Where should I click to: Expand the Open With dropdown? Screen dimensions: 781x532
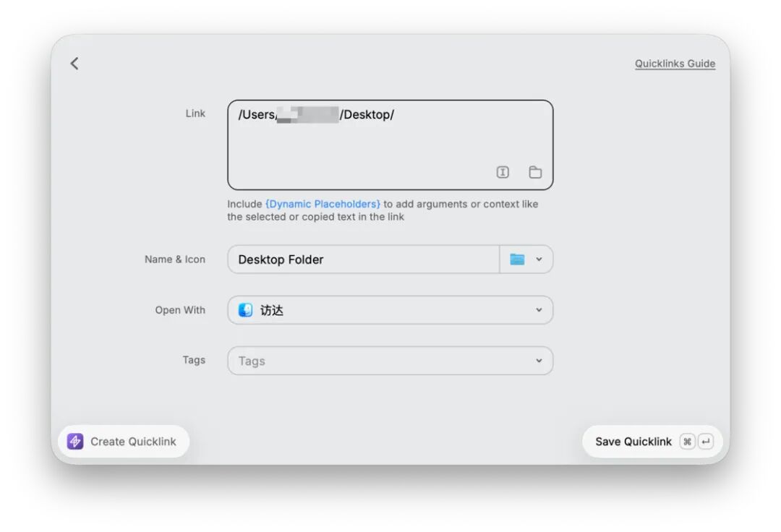[x=390, y=310]
